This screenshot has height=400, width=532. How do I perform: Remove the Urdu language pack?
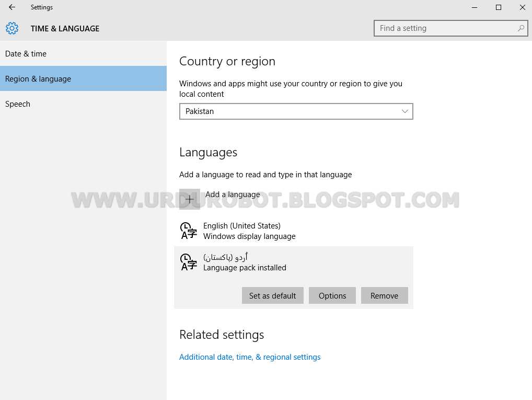(x=384, y=295)
